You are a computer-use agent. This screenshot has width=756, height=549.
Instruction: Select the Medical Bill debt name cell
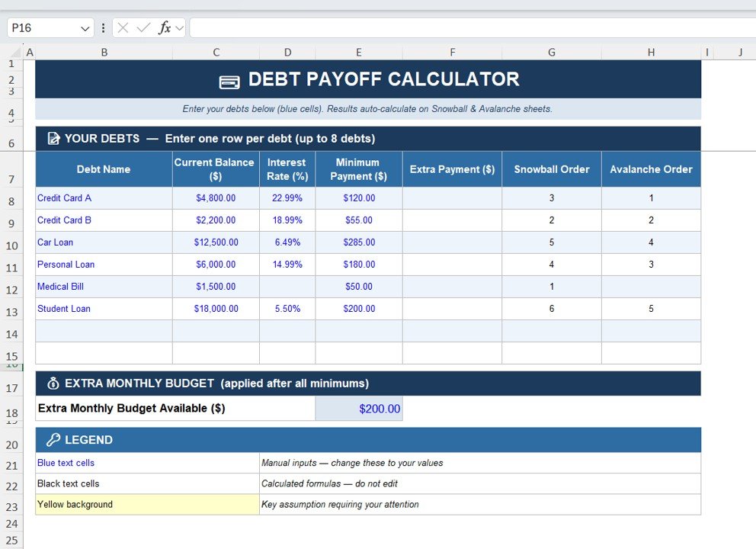click(x=104, y=287)
